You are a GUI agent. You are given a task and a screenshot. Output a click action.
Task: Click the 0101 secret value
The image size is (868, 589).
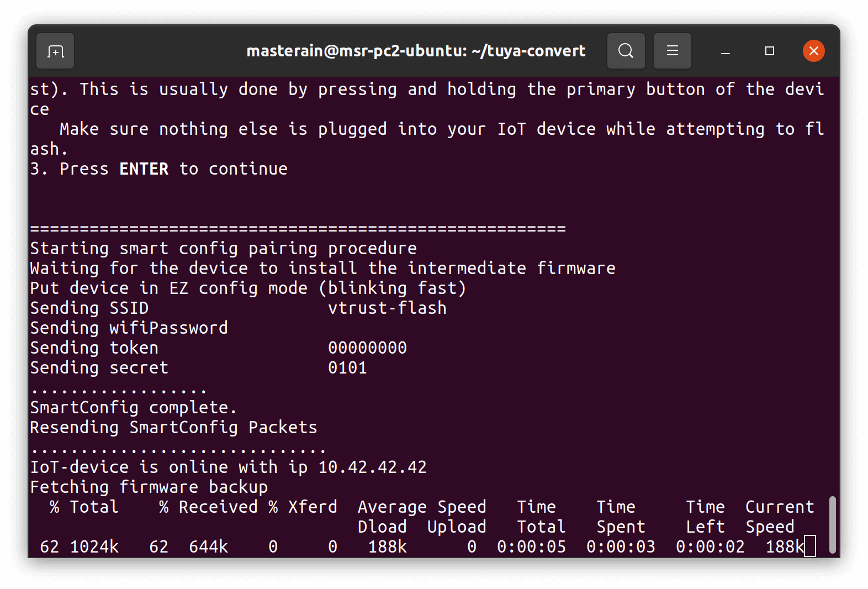(x=347, y=367)
